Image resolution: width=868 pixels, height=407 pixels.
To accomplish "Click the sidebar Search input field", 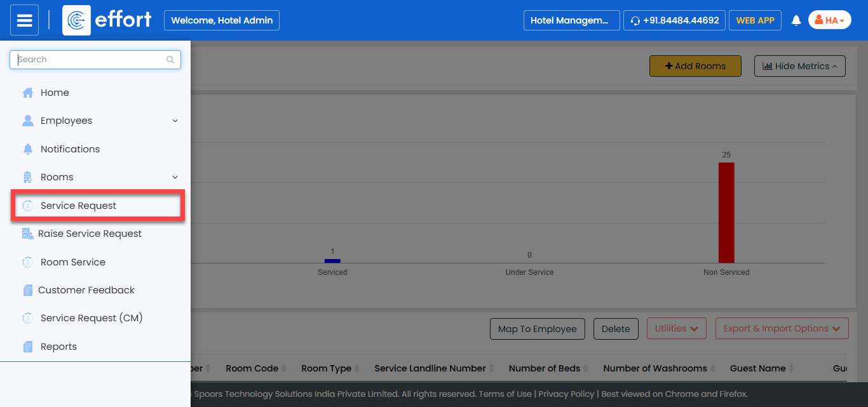I will click(89, 60).
